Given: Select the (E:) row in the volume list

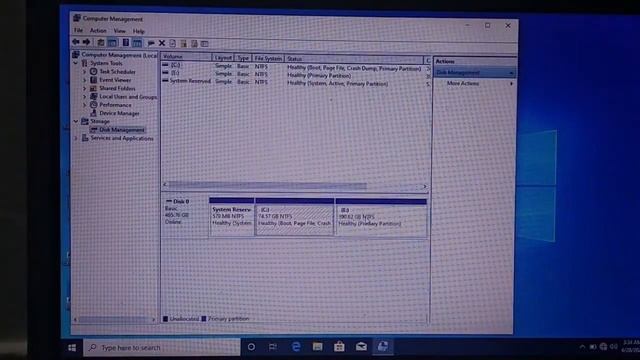Looking at the screenshot, I should [x=296, y=74].
